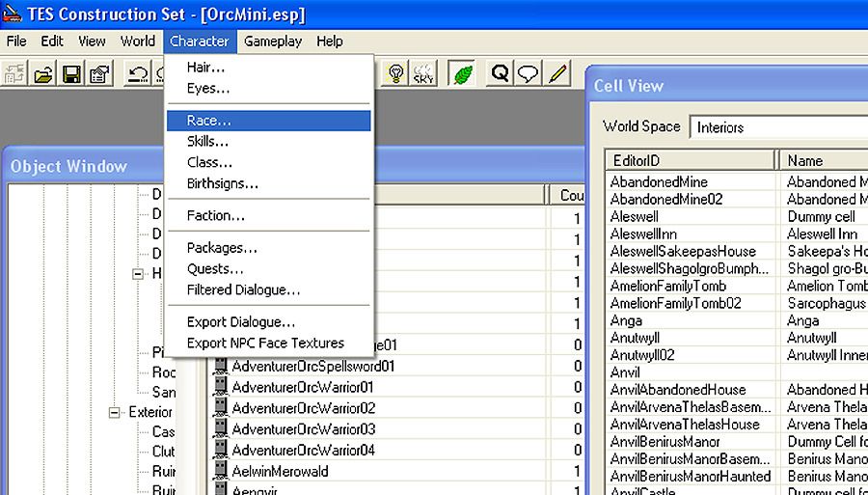Image resolution: width=868 pixels, height=495 pixels.
Task: Open dialogue via speech bubble icon
Action: coord(528,74)
